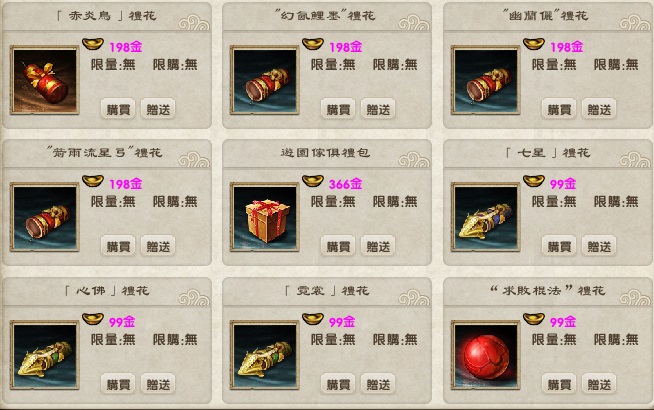Click the 幻魚鯉墨 禮花 title header
The width and height of the screenshot is (654, 410).
(x=325, y=16)
